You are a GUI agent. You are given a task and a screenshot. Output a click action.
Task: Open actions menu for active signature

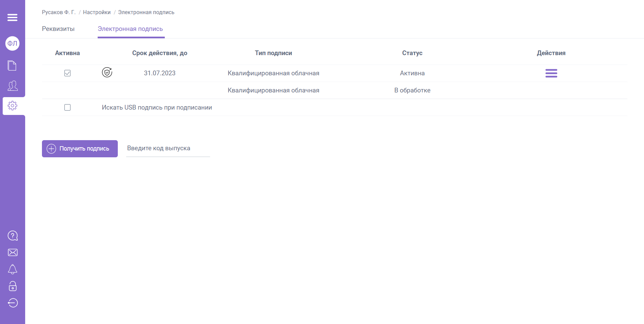(x=551, y=73)
